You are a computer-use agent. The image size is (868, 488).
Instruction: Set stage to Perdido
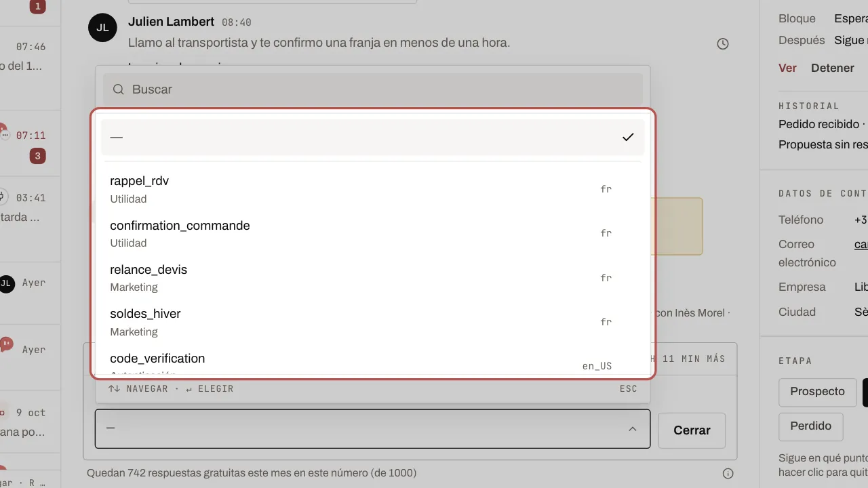[810, 426]
